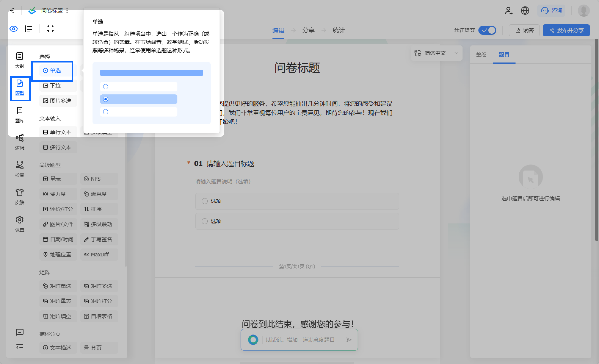Image resolution: width=599 pixels, height=364 pixels.
Task: Click the feedback message icon in sidebar
Action: click(x=20, y=332)
